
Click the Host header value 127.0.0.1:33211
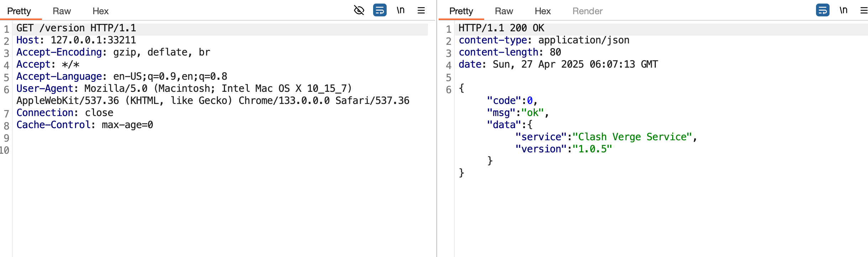[93, 40]
